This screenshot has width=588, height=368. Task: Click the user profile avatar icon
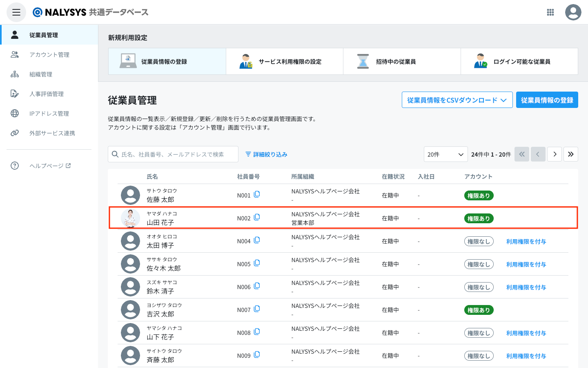coord(573,12)
